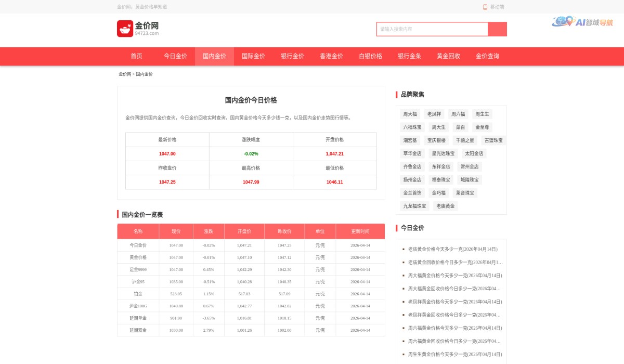Viewport: 624px width, 364px height.
Task: Open the 老庙黄金 brand tag
Action: 445,206
